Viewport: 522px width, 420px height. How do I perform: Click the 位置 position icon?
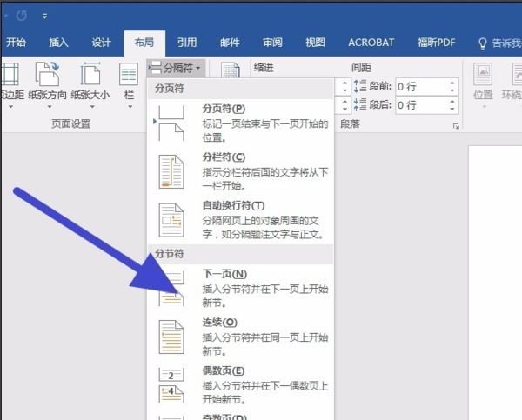pyautogui.click(x=483, y=74)
